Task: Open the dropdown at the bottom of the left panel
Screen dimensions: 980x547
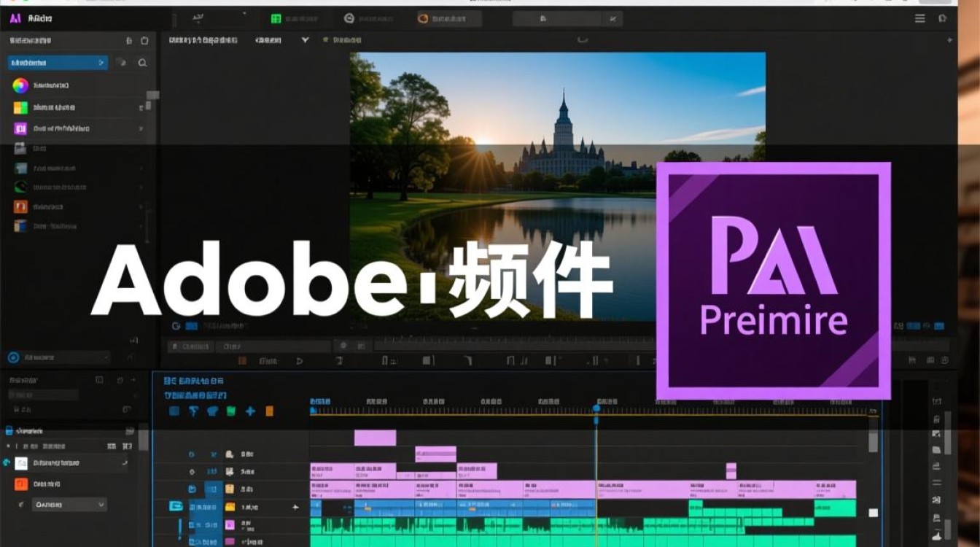Action: click(70, 504)
